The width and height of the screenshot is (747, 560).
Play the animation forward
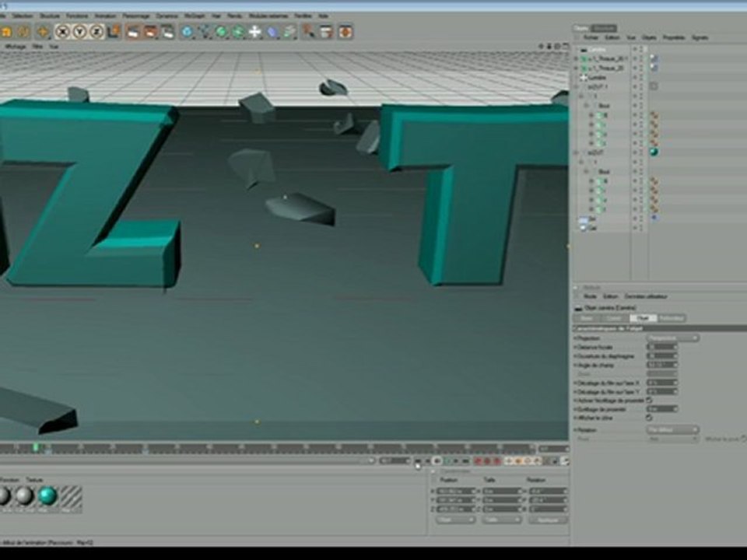[447, 461]
